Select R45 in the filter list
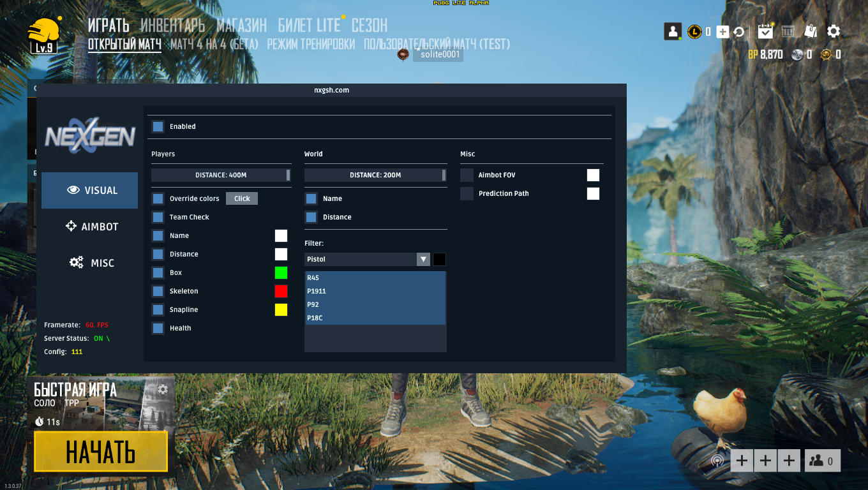Screen dimensions: 868x490 pos(375,278)
